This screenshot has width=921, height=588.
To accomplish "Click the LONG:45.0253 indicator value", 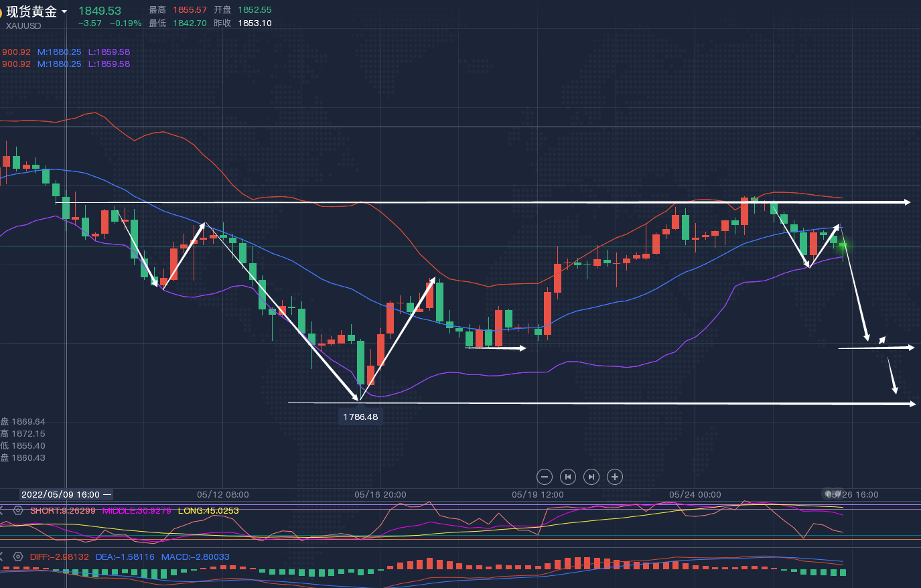I will (x=208, y=510).
